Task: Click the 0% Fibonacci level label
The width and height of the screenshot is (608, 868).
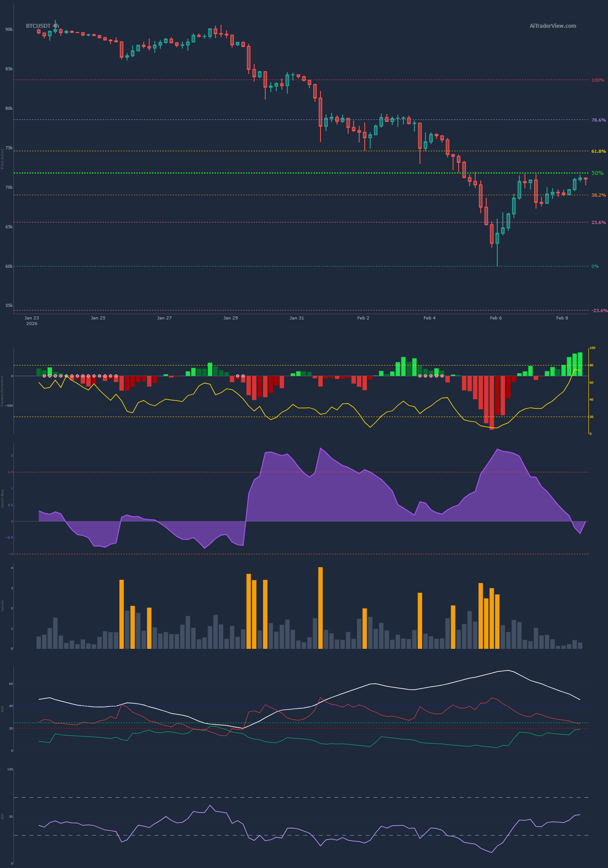Action: (595, 266)
